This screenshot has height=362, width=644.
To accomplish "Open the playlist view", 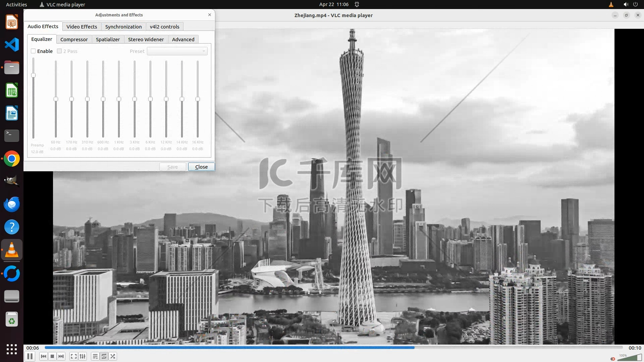I will coord(95,356).
